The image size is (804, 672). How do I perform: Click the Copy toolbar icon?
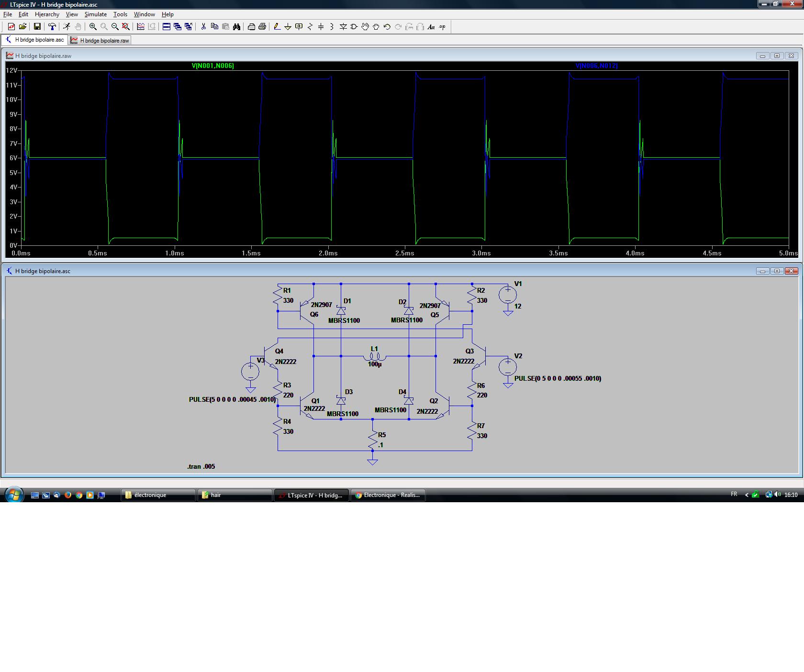[x=214, y=27]
